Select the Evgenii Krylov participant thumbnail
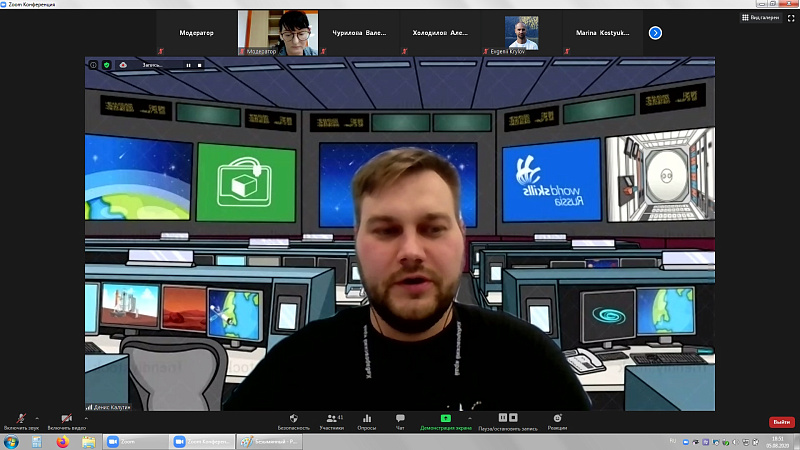Screen dimensions: 800x450 click(521, 33)
